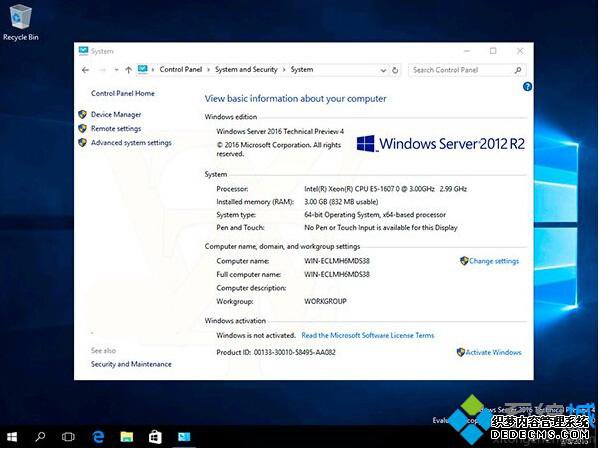Open the blue Help question mark
The width and height of the screenshot is (600, 449).
[527, 87]
